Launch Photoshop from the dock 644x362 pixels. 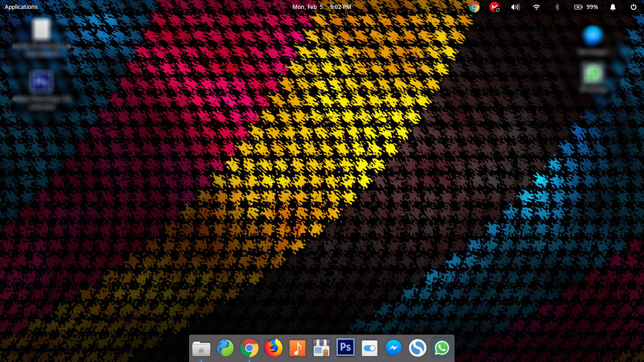346,348
